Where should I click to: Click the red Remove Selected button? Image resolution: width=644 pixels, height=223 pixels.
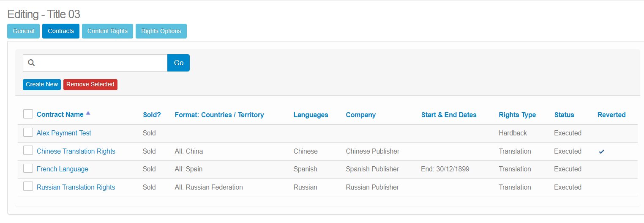pos(90,84)
